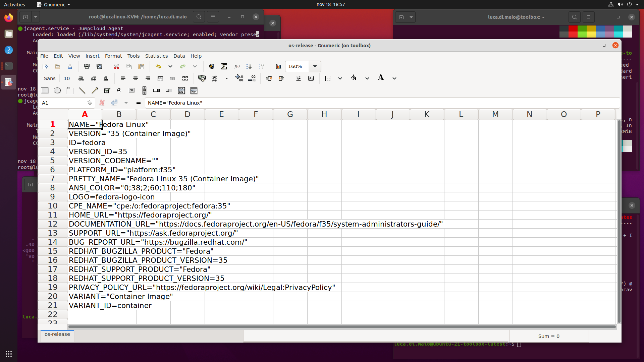Open the function wizard f(x)
Viewport: 644px width, 362px height.
tap(236, 66)
